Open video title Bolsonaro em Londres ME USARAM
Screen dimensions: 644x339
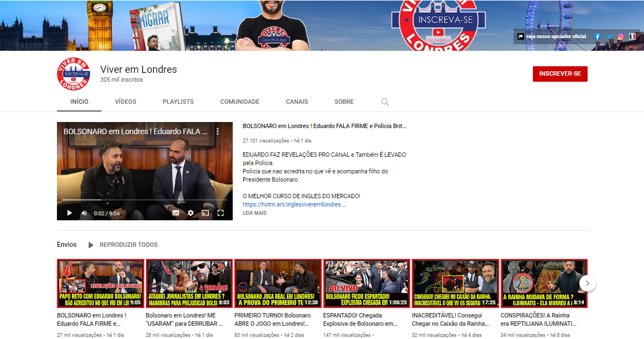pos(185,319)
